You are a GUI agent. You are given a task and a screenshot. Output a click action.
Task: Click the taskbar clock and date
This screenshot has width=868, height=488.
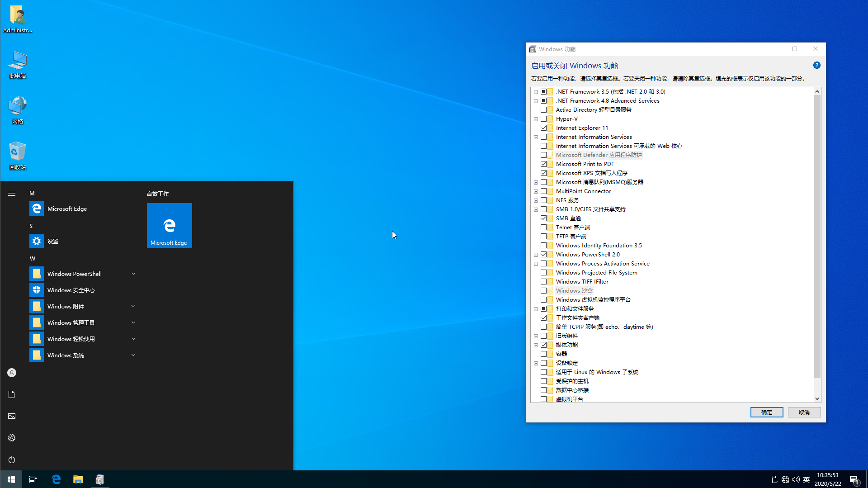click(828, 479)
